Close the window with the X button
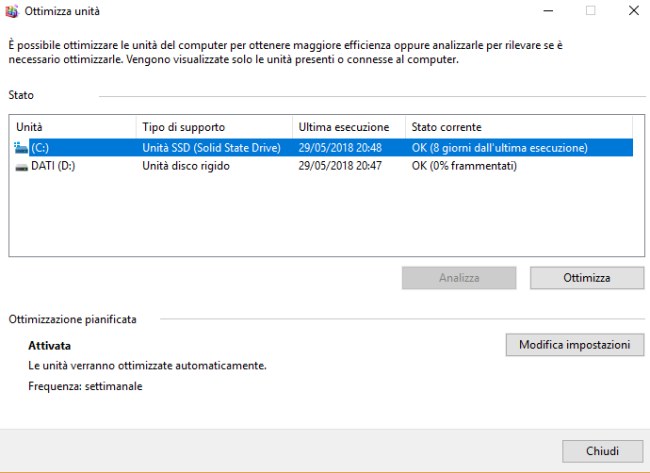Image resolution: width=650 pixels, height=473 pixels. (634, 11)
